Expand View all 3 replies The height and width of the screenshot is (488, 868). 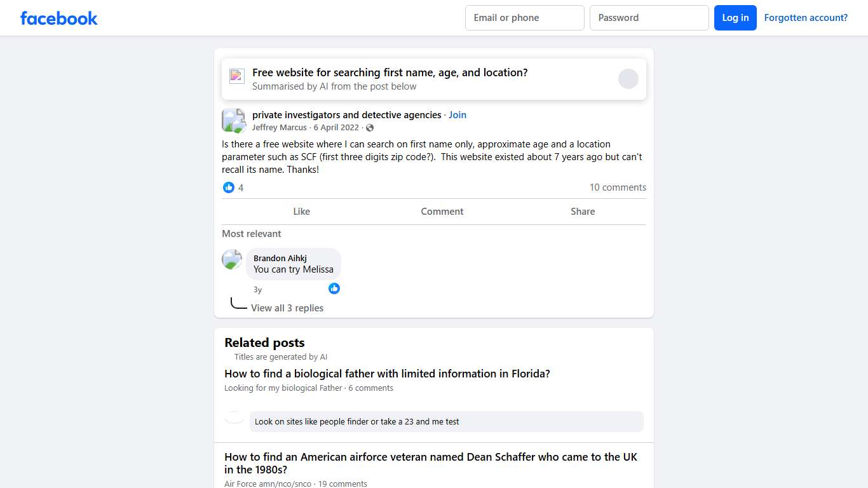click(x=287, y=308)
